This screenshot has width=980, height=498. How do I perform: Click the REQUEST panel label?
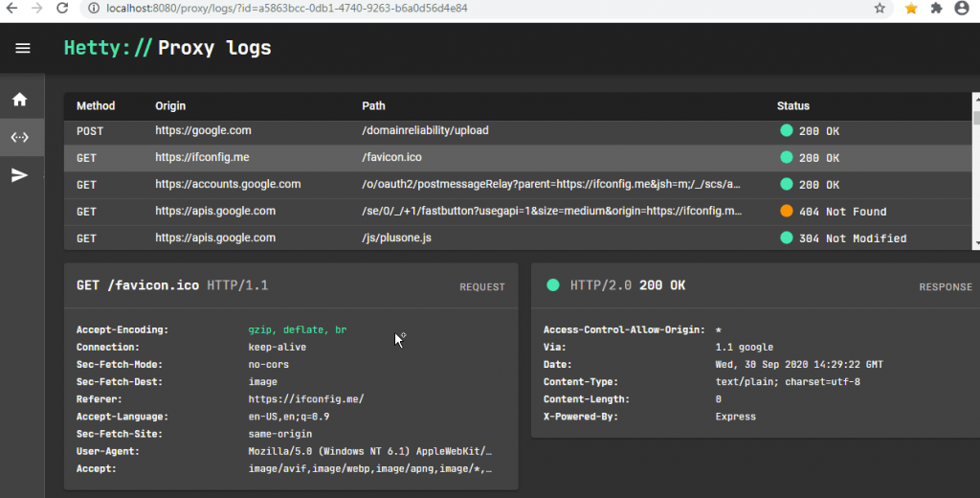point(482,287)
